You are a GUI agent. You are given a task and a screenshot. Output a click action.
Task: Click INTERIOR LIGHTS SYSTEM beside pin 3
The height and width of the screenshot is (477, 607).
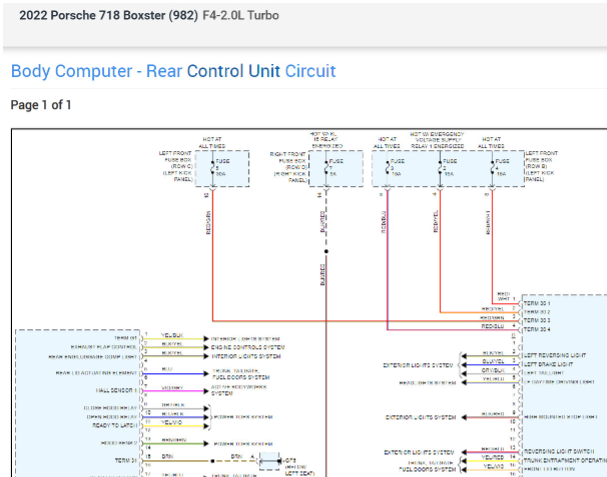click(x=246, y=356)
